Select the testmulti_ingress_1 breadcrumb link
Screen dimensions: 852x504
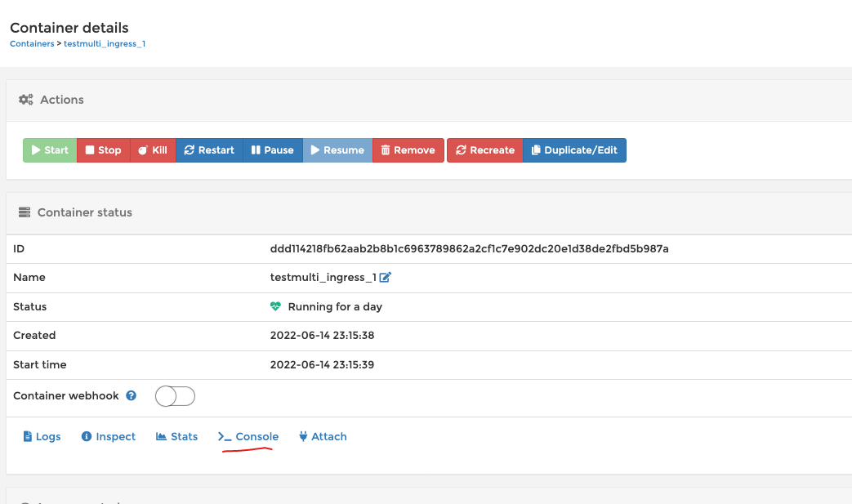pos(105,43)
